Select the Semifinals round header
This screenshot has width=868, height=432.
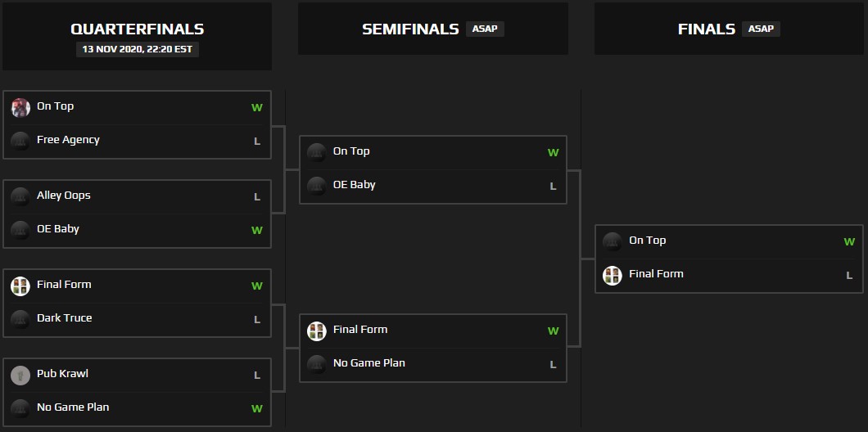pyautogui.click(x=410, y=29)
